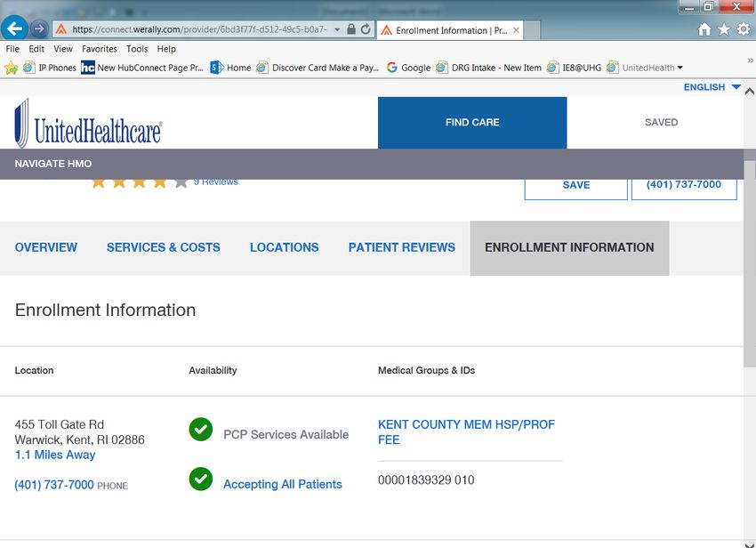Screen dimensions: 756x548
Task: Expand the UnitedHealth favorites dropdown
Action: [680, 68]
